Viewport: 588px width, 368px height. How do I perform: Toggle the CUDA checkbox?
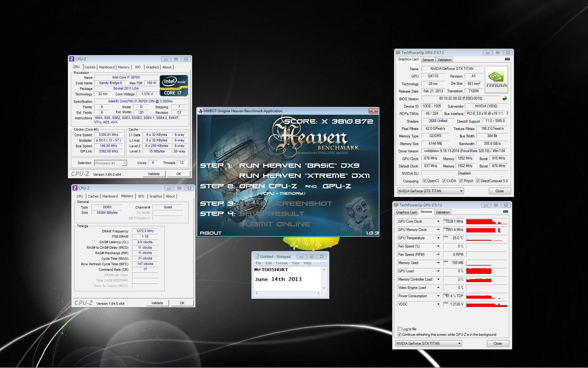[444, 181]
